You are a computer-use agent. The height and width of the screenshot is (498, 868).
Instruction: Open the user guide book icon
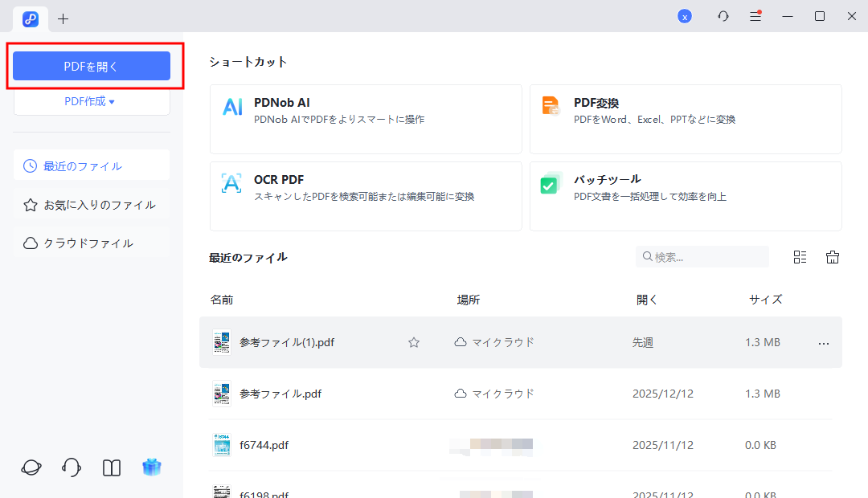pos(111,467)
